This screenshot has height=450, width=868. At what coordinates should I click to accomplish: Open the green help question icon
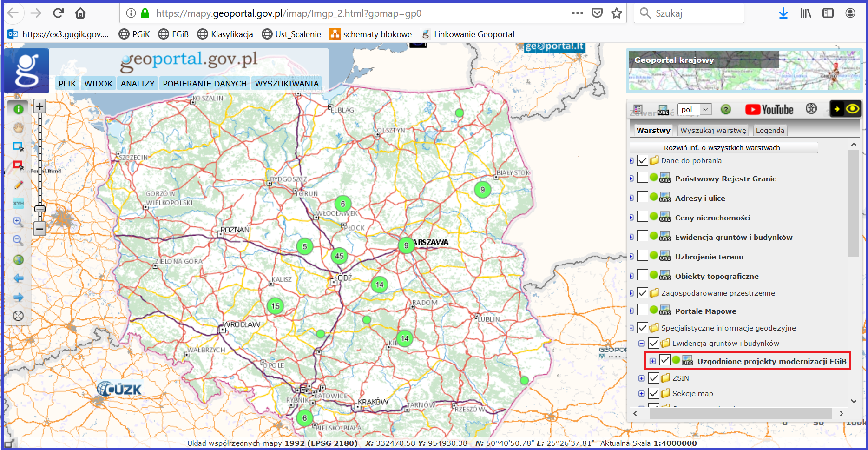click(725, 109)
